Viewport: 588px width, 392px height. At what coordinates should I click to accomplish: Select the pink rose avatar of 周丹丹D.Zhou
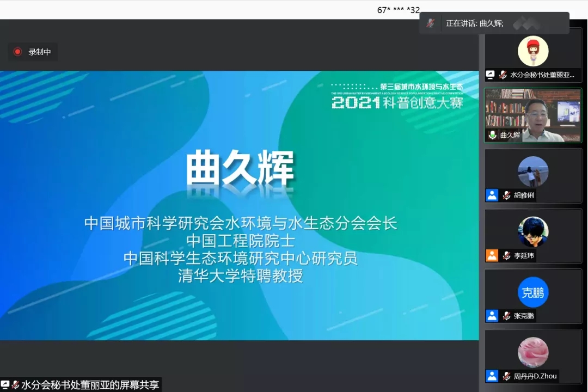point(533,352)
